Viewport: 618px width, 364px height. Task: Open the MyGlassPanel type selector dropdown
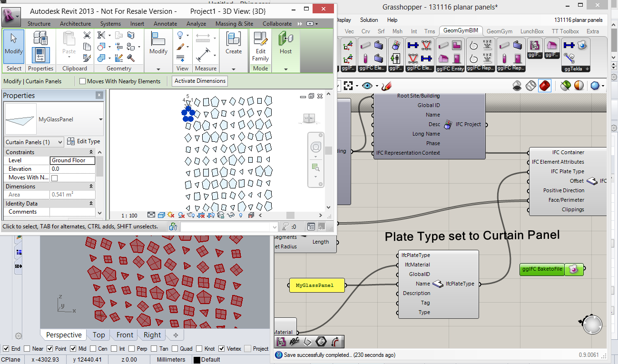(100, 119)
